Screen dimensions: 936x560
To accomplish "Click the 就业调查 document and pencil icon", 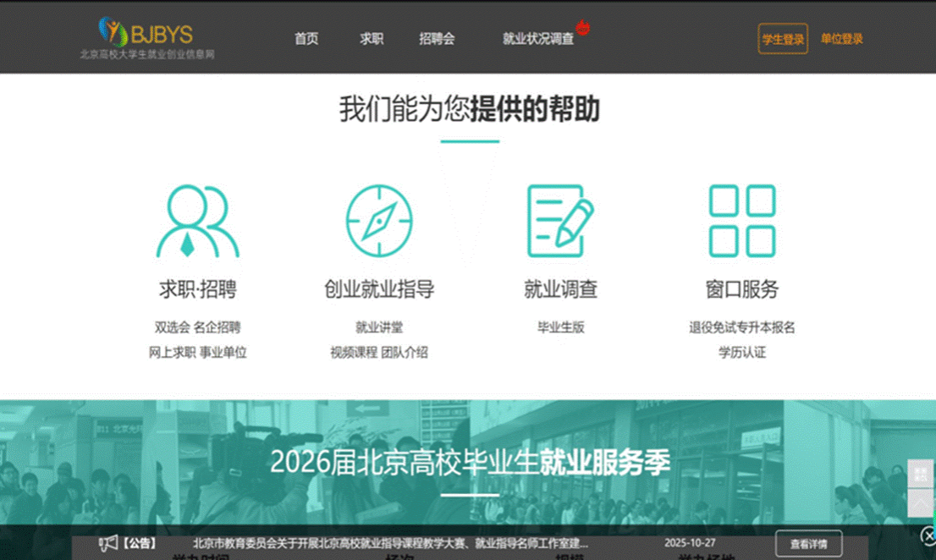I will coord(560,222).
